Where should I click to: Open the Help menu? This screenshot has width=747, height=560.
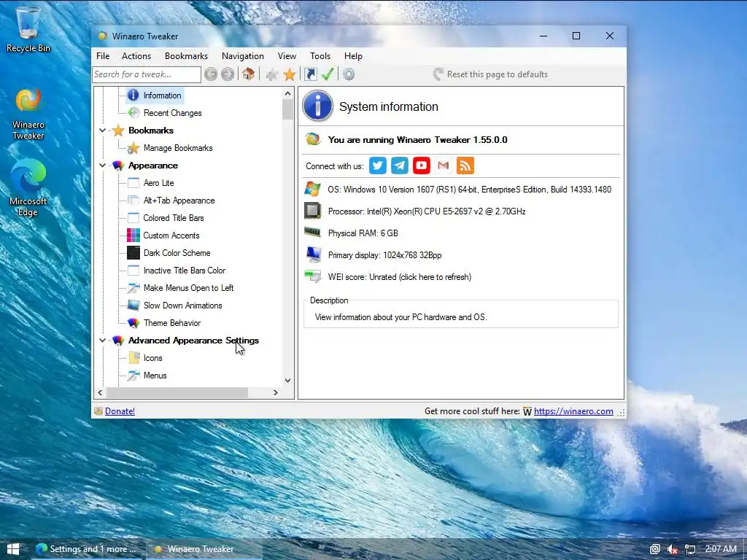[x=353, y=56]
